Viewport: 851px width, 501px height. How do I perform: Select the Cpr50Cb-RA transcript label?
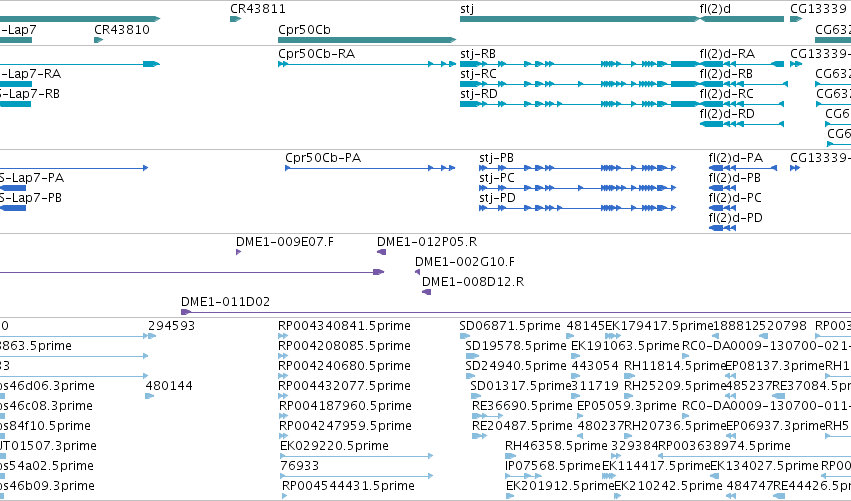click(x=316, y=54)
